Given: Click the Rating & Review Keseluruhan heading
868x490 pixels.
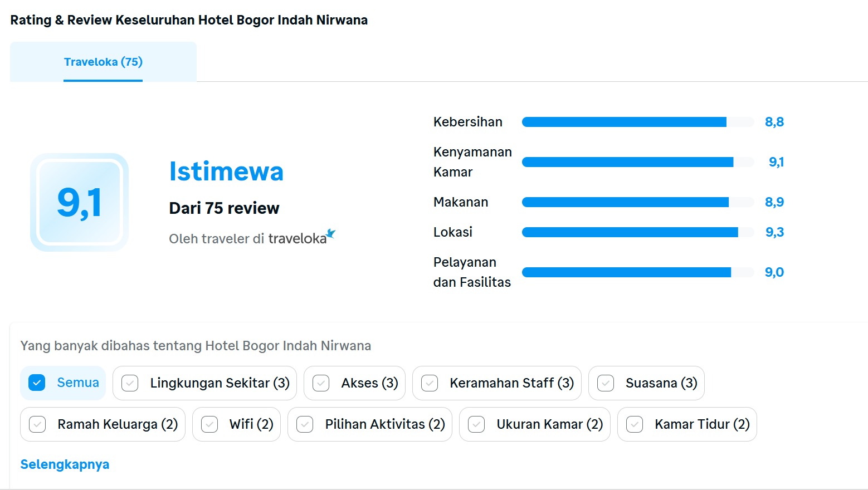Looking at the screenshot, I should pyautogui.click(x=189, y=20).
